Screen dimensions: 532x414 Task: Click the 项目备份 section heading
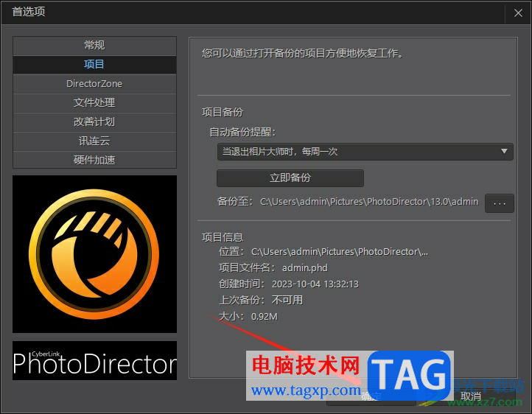[223, 112]
